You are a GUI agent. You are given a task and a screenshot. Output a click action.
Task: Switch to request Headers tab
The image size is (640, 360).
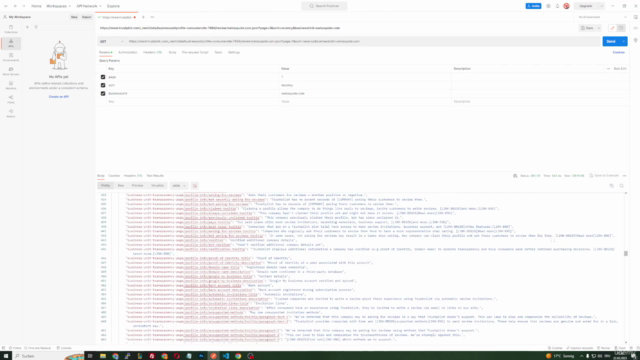tap(153, 52)
